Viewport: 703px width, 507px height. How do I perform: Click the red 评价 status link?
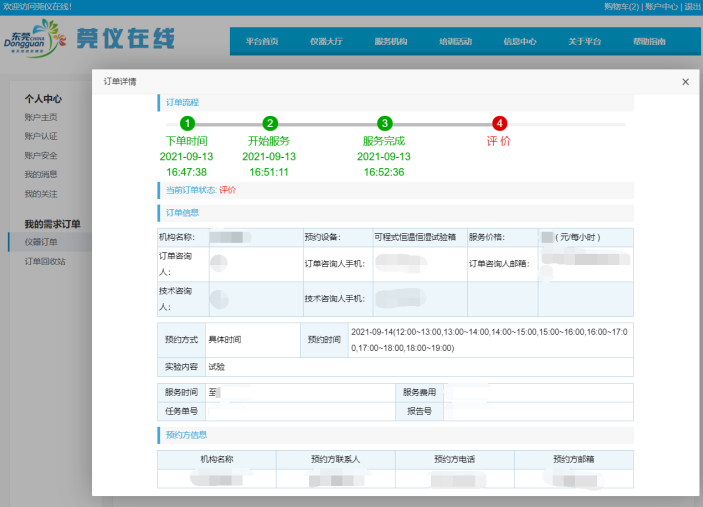click(x=227, y=190)
